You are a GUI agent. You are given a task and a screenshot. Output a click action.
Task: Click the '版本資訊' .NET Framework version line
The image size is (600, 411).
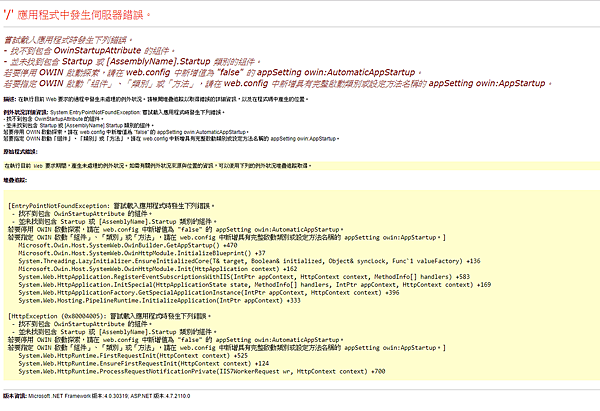97,396
